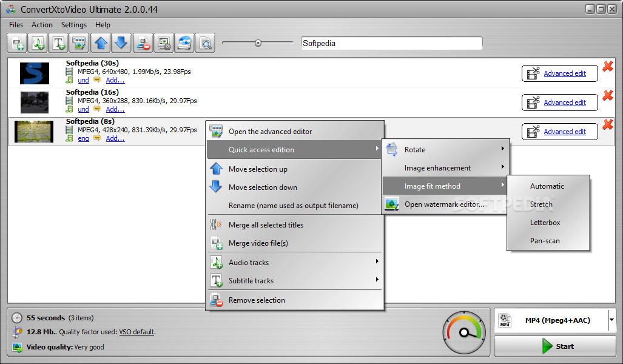Expand the Image fit method submenu
The height and width of the screenshot is (364, 623).
point(503,185)
